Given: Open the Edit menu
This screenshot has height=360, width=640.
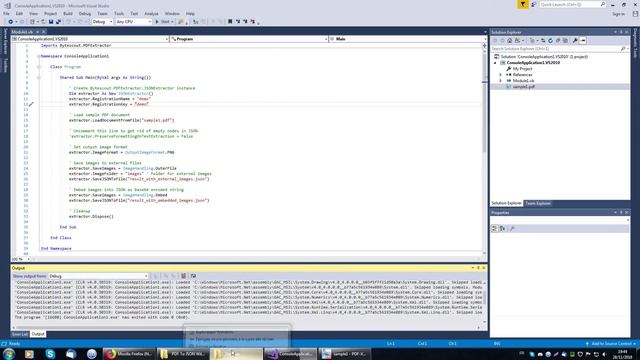Looking at the screenshot, I should point(19,13).
